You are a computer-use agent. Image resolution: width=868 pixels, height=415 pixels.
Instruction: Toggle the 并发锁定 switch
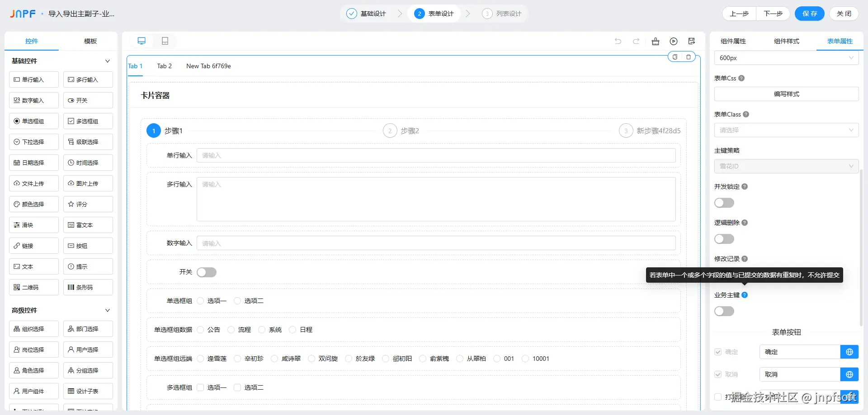point(724,203)
